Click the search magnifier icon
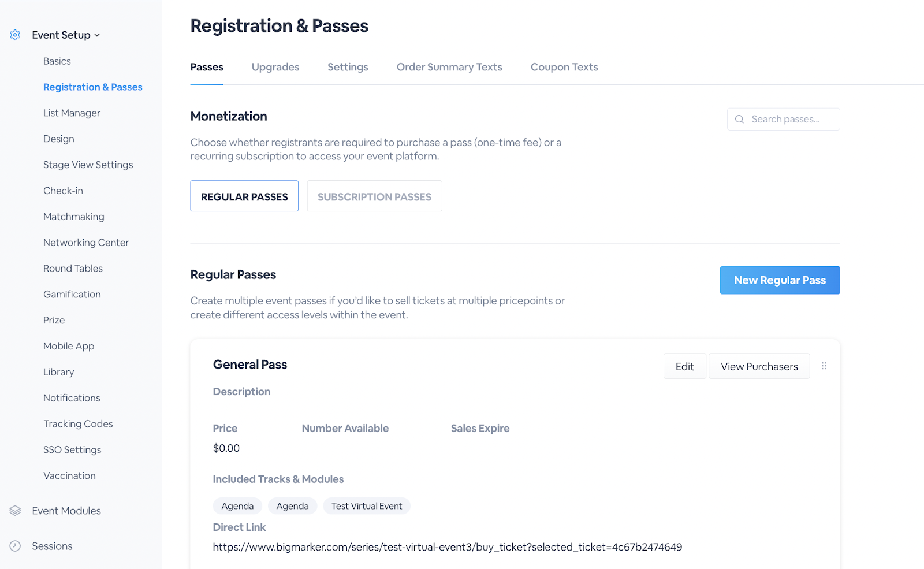 (x=739, y=120)
